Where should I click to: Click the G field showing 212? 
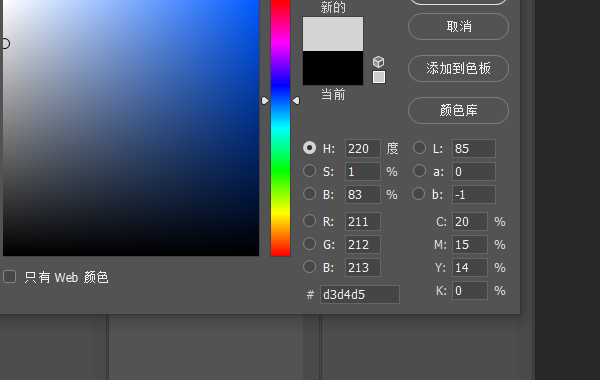(x=363, y=245)
